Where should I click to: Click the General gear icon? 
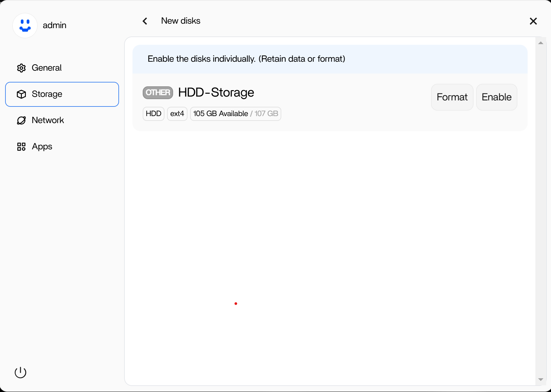click(21, 68)
